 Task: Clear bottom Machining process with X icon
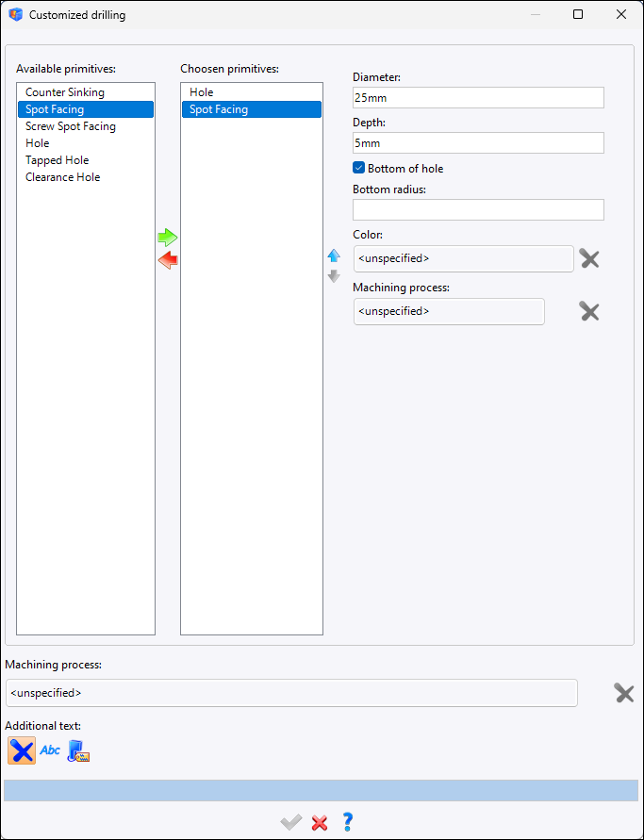pos(624,693)
